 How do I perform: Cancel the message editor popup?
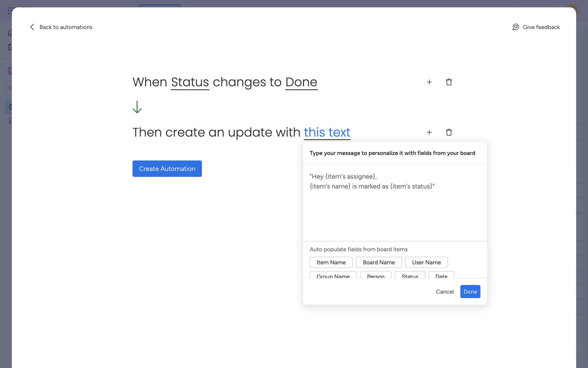pyautogui.click(x=444, y=292)
